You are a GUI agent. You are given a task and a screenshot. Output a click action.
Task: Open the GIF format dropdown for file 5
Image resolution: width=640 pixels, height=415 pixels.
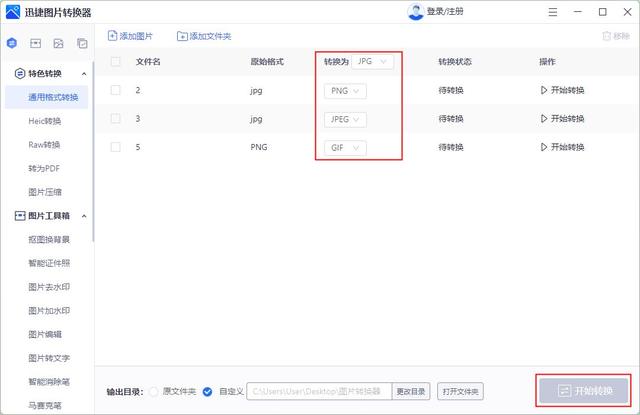345,148
